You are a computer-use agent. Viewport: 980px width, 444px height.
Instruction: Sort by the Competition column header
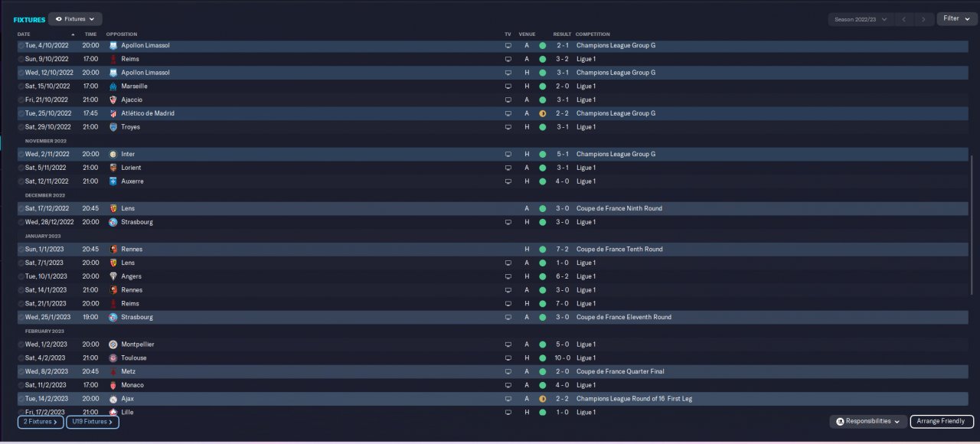coord(593,34)
